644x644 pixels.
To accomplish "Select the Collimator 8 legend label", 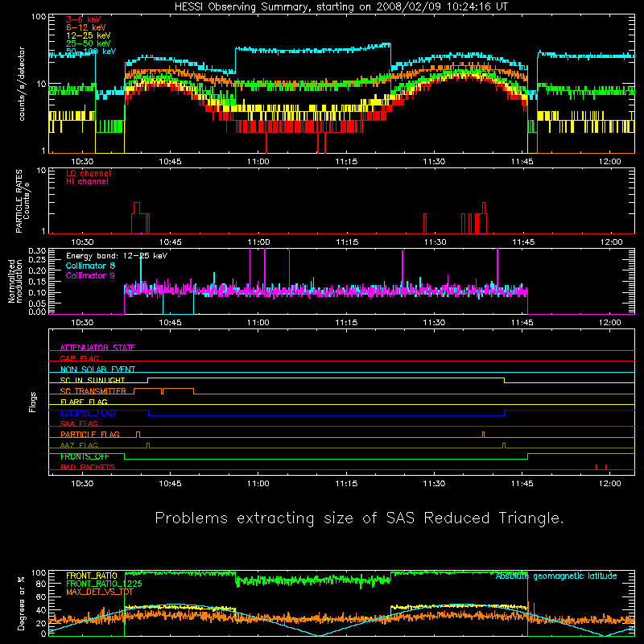I will (90, 266).
